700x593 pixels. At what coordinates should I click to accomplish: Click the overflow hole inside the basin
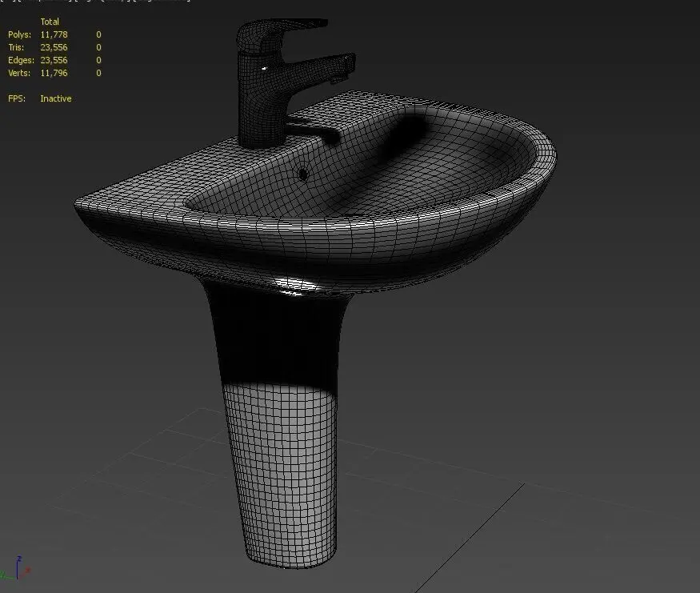pyautogui.click(x=303, y=174)
